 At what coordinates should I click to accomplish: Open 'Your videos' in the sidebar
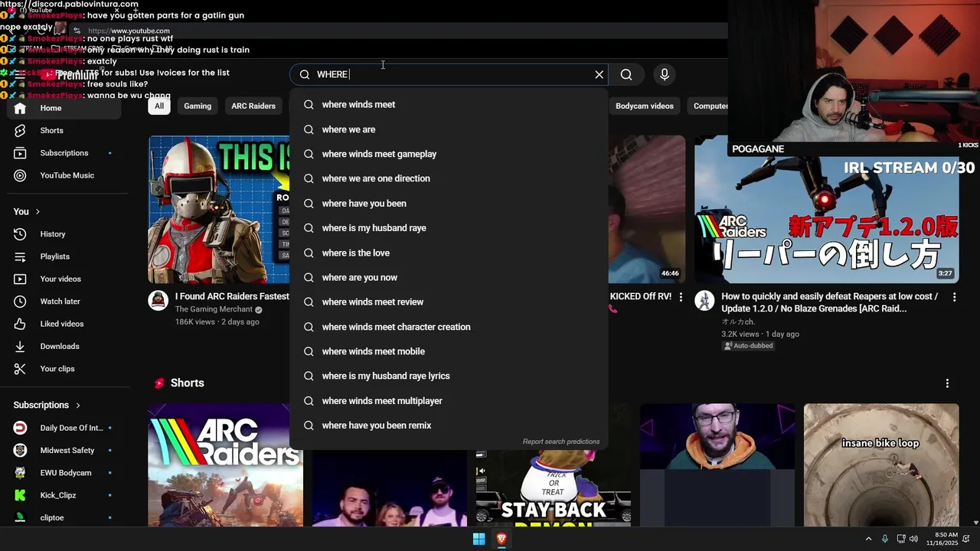[64, 279]
